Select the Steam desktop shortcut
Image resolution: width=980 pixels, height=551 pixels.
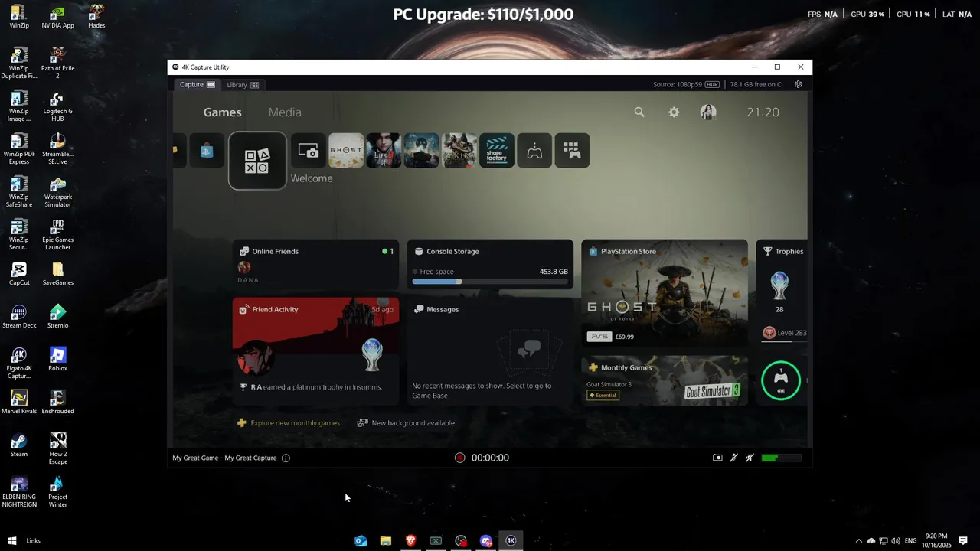[x=19, y=445]
